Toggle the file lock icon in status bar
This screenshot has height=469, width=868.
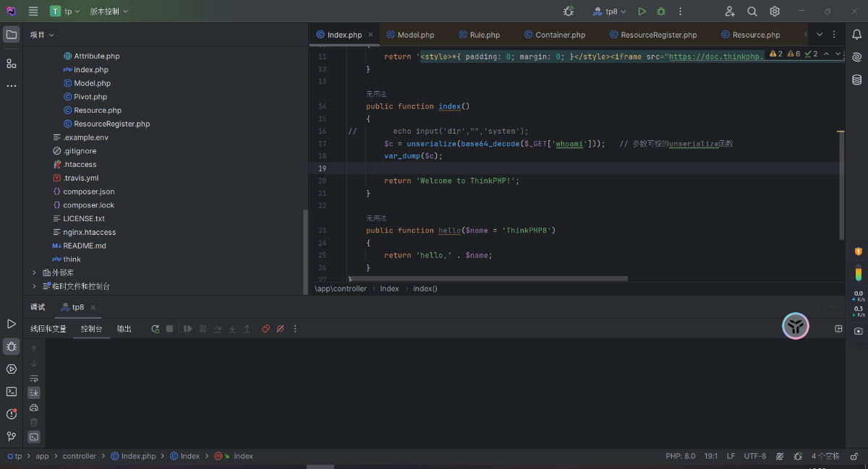tap(854, 456)
